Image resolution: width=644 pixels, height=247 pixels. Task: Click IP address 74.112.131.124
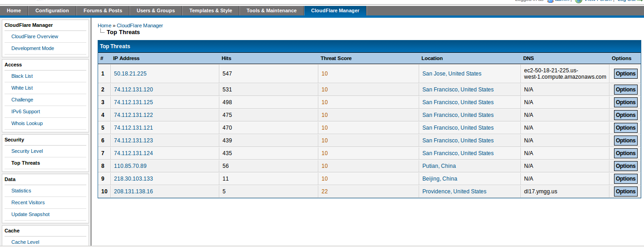tap(134, 153)
